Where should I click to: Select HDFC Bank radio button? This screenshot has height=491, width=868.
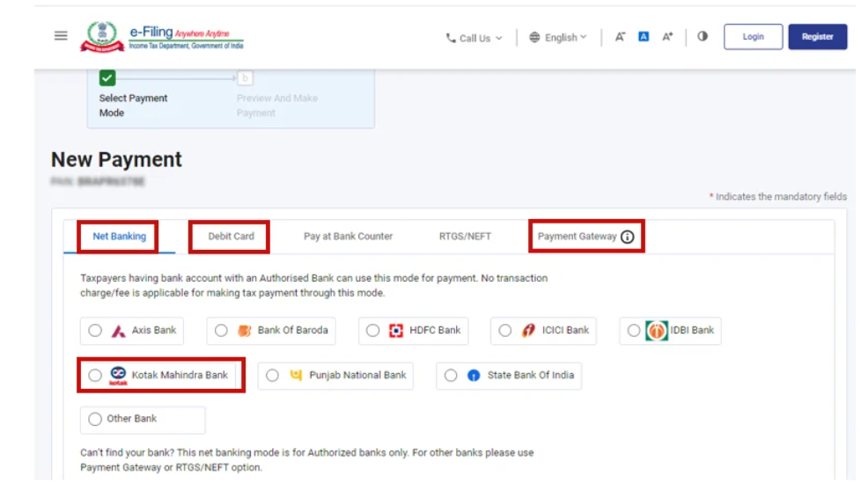pyautogui.click(x=372, y=331)
